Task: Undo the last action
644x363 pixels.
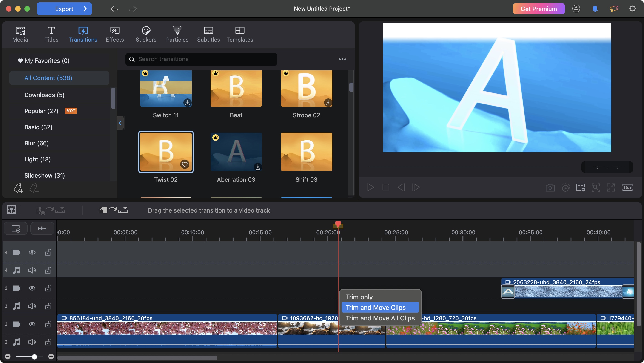Action: (x=114, y=9)
